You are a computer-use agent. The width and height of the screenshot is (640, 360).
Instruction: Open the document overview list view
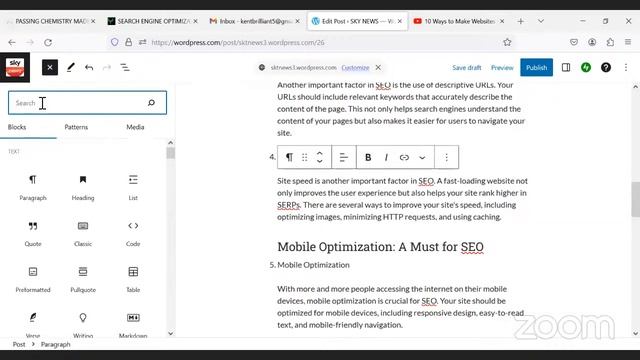(125, 67)
